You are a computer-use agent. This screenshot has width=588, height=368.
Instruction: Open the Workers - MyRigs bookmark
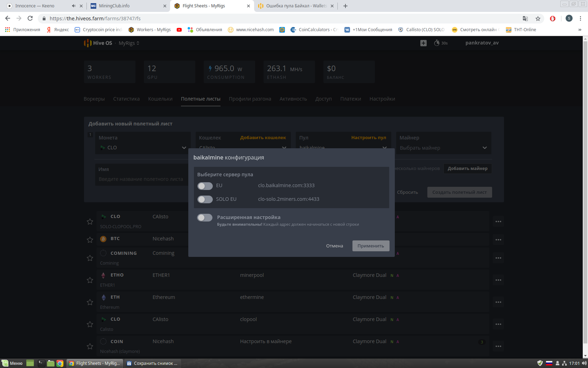pyautogui.click(x=150, y=30)
